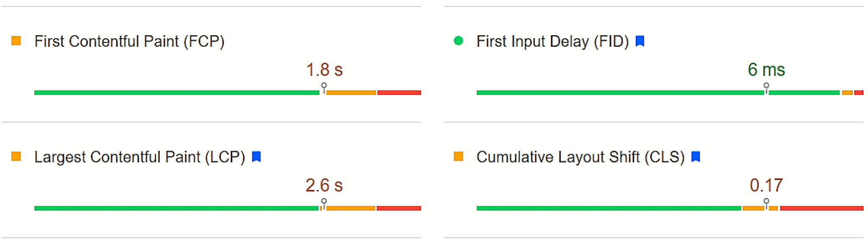Click the blue bookmark next to LCP
Viewport: 868px width, 242px height.
tap(256, 157)
